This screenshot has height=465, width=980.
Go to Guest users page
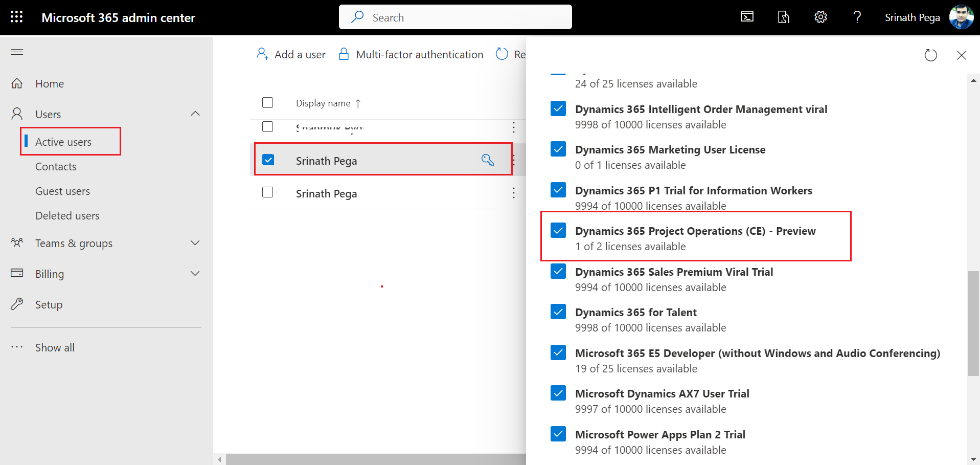coord(62,191)
